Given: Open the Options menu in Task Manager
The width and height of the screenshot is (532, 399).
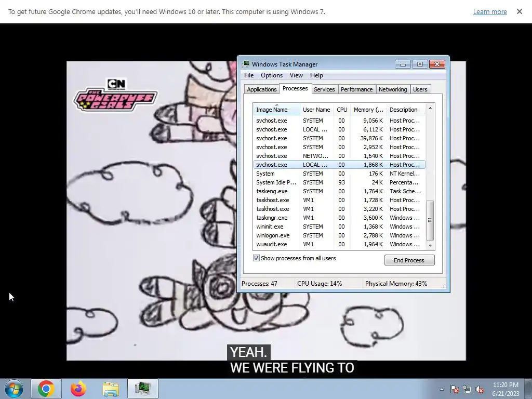Looking at the screenshot, I should click(x=271, y=75).
